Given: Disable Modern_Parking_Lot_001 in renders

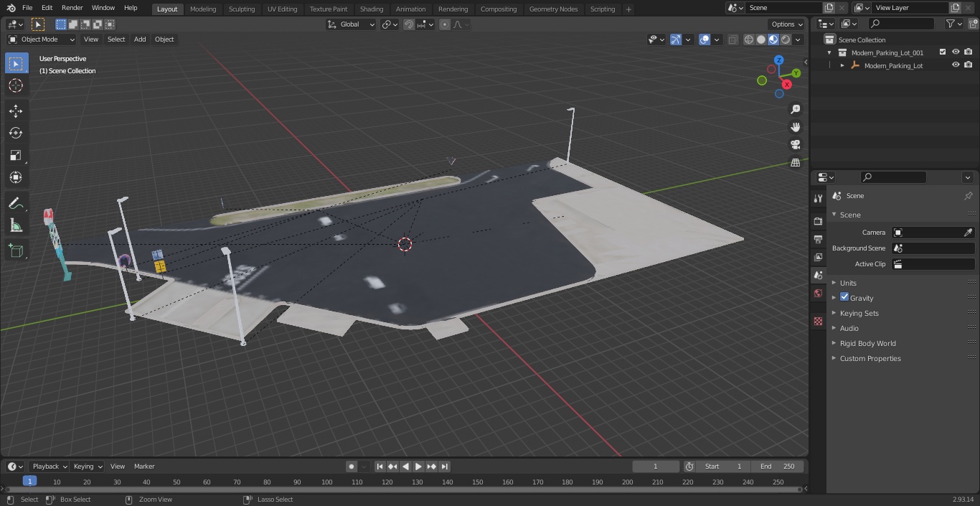Looking at the screenshot, I should click(x=969, y=52).
